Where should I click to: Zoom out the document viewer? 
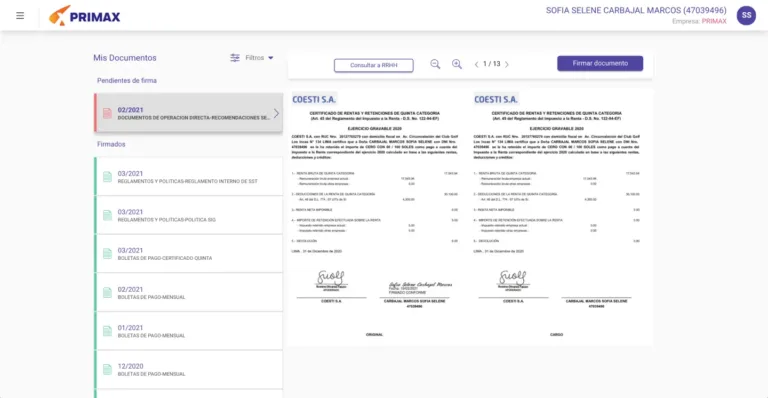tap(435, 64)
